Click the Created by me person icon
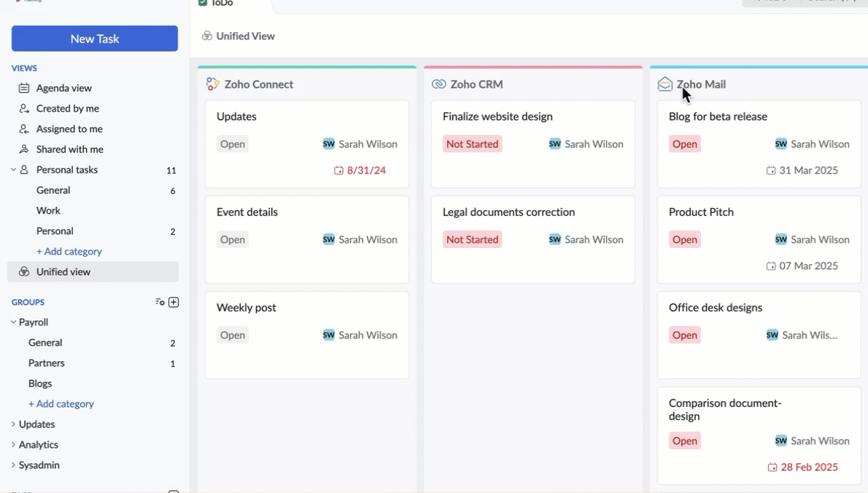 point(24,109)
